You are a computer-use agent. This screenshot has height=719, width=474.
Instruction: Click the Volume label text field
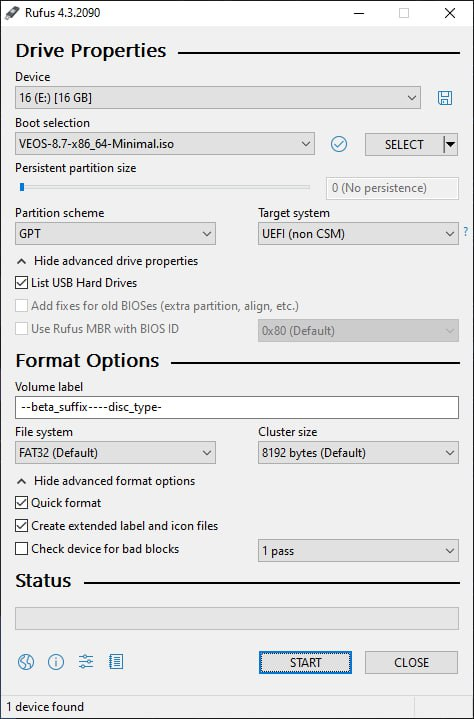(237, 408)
